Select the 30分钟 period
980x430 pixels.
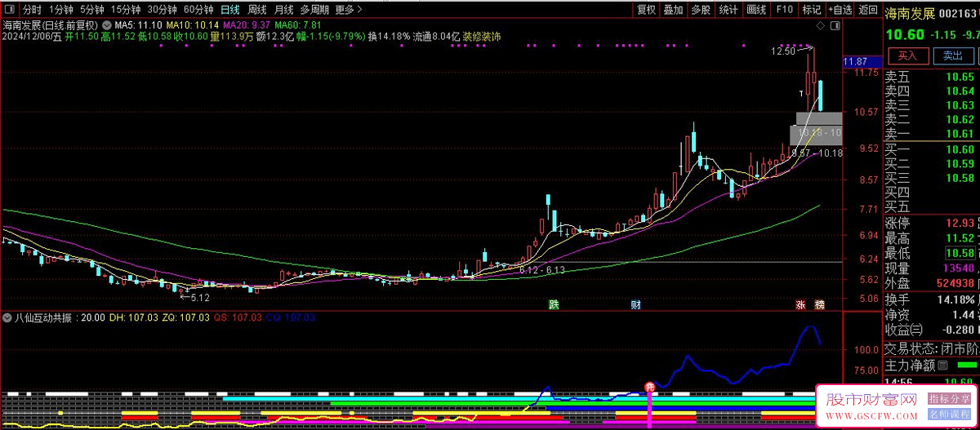click(x=162, y=10)
